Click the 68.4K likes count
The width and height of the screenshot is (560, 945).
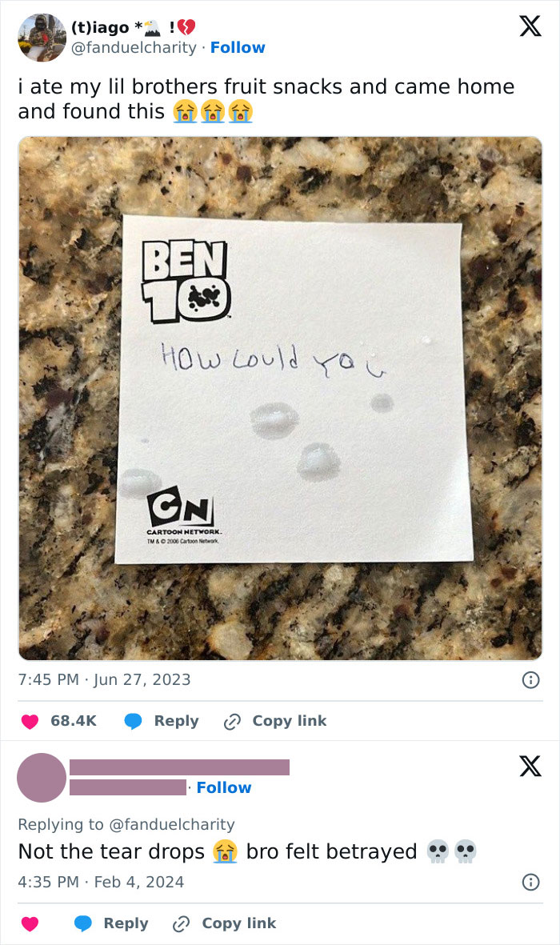(x=74, y=721)
